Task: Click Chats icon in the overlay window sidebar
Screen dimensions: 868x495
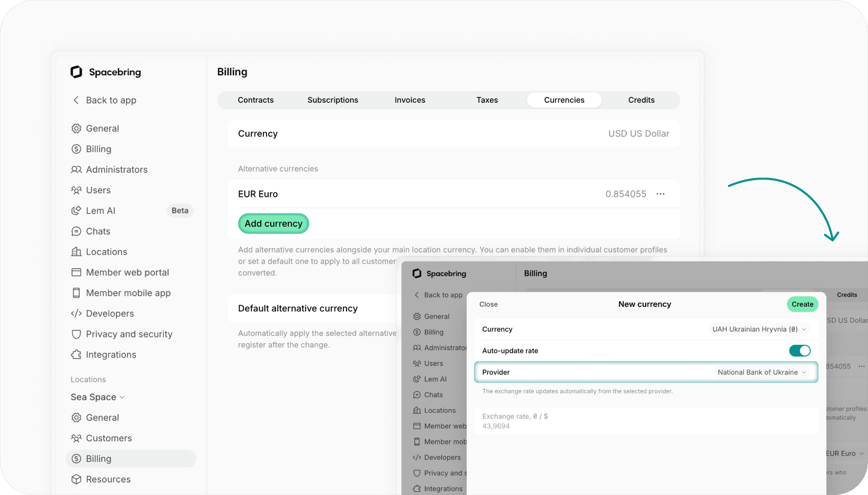Action: pos(417,395)
